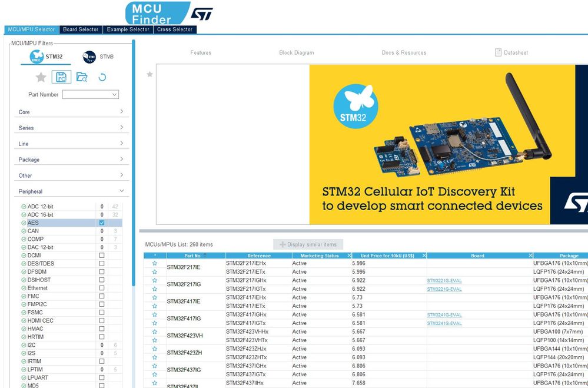Save current search with floppy icon
Viewport: 588px width, 388px height.
61,77
